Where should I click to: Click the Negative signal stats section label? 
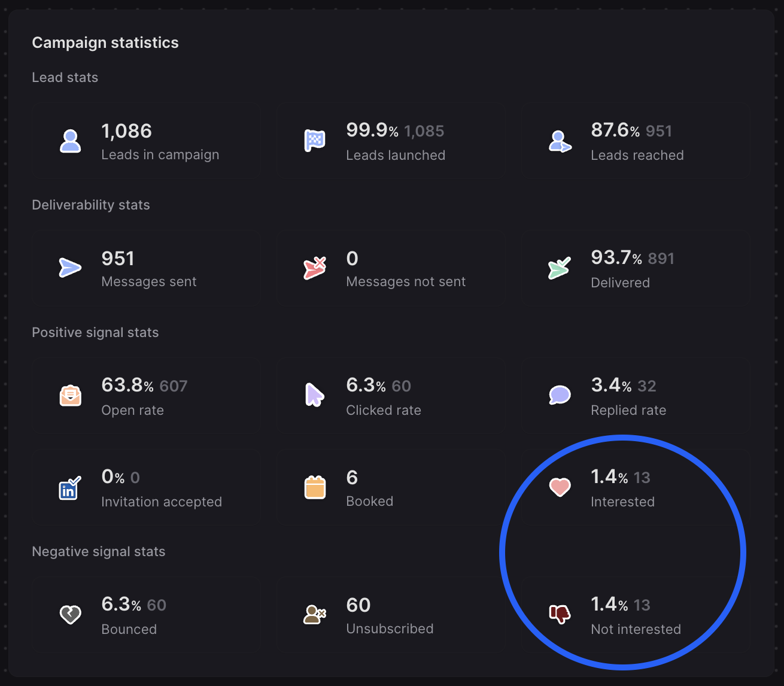point(99,551)
